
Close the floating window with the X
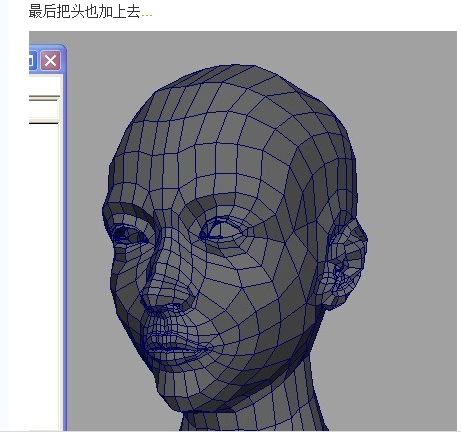(x=50, y=61)
